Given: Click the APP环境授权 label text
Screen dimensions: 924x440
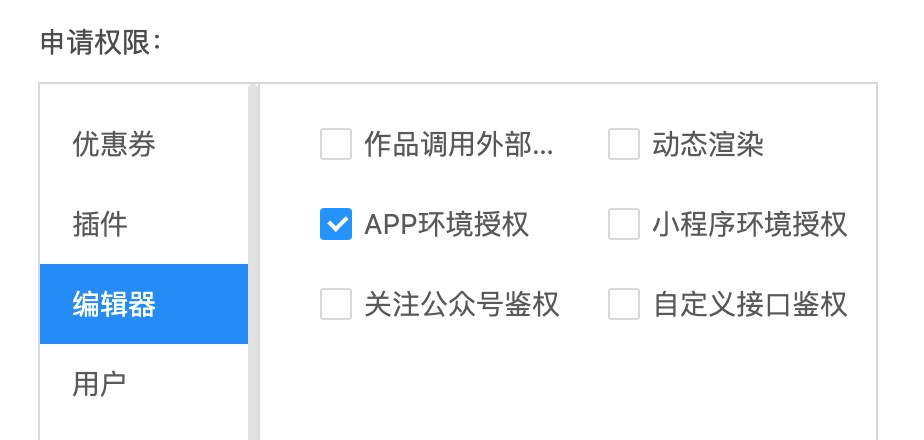Looking at the screenshot, I should pos(446,225).
